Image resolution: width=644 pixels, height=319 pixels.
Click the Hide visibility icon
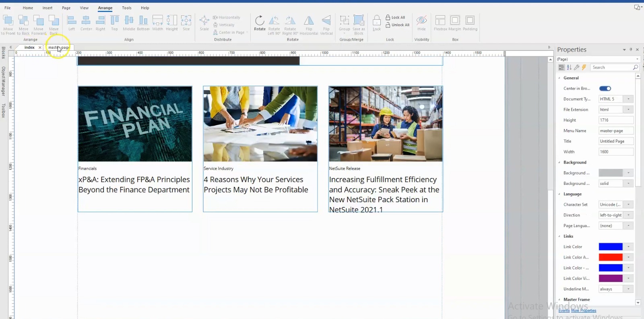pos(421,20)
